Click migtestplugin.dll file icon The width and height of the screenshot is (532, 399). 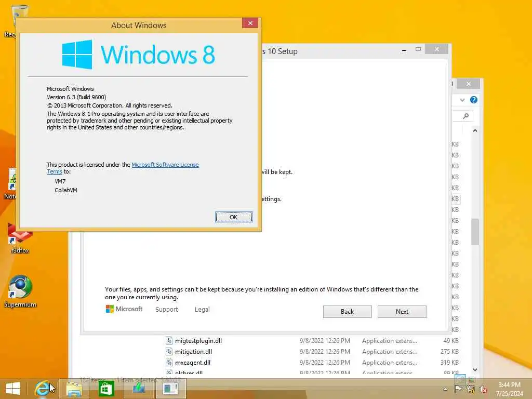click(x=169, y=340)
